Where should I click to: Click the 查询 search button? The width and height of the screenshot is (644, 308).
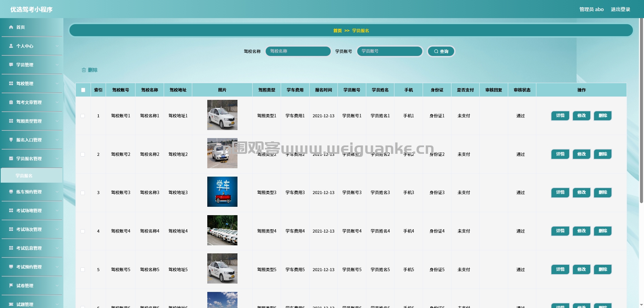coord(441,51)
